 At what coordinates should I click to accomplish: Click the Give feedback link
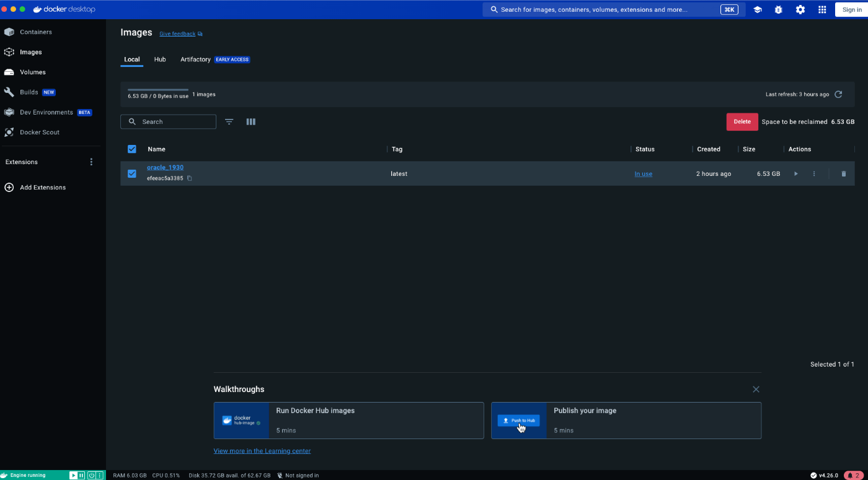point(177,34)
